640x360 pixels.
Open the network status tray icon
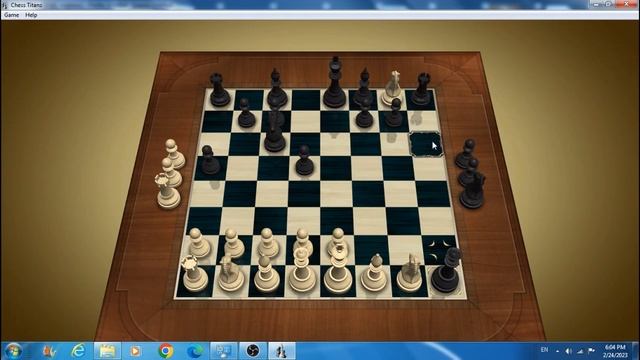580,351
